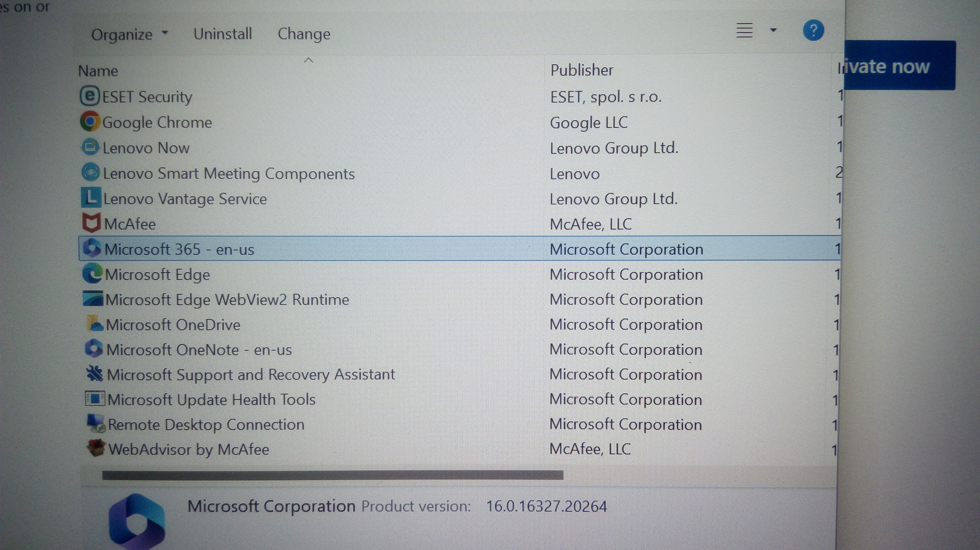Select the Lenovo Smart Meeting Components entry

[x=229, y=174]
